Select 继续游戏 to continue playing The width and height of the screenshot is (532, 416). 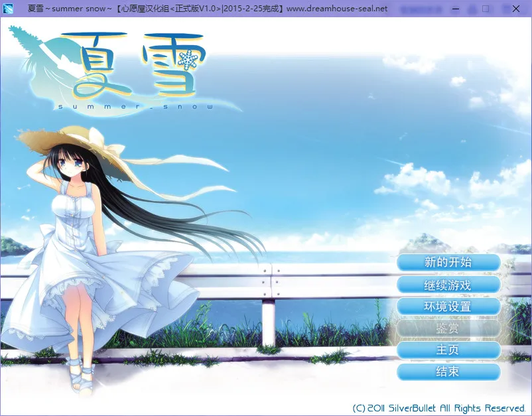(448, 284)
